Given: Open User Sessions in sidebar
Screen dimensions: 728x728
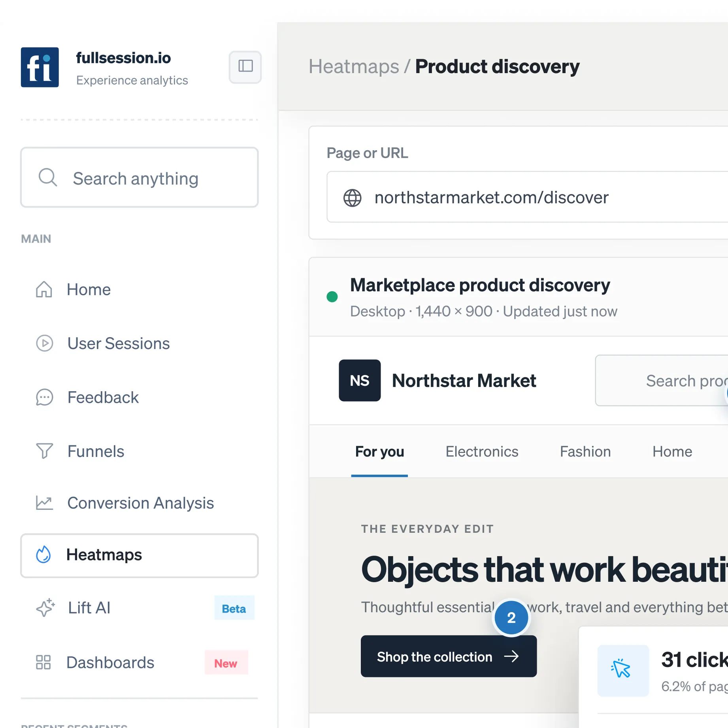Looking at the screenshot, I should click(139, 343).
